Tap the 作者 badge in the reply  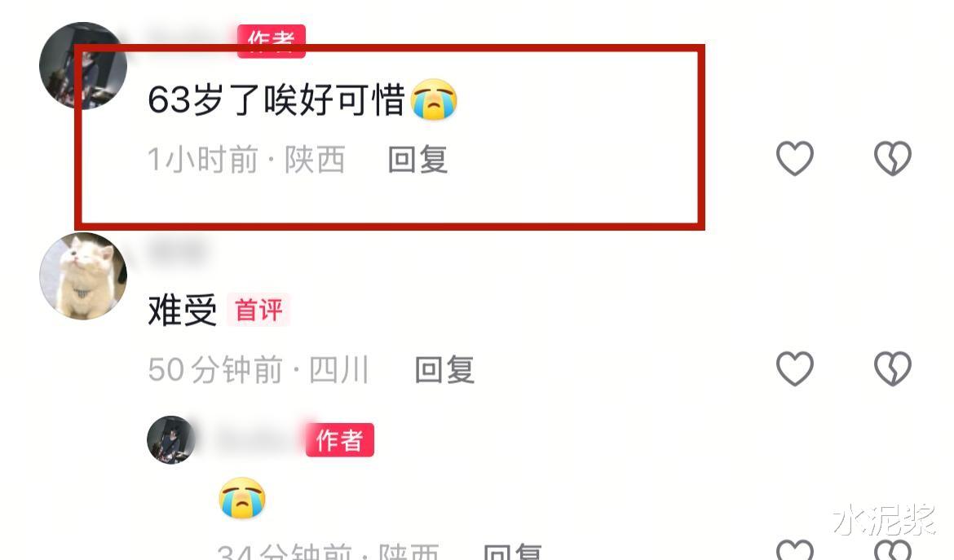[339, 440]
